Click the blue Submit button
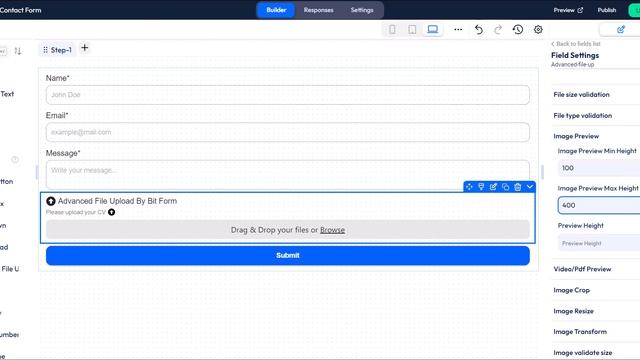Viewport: 640px width, 360px height. point(288,256)
